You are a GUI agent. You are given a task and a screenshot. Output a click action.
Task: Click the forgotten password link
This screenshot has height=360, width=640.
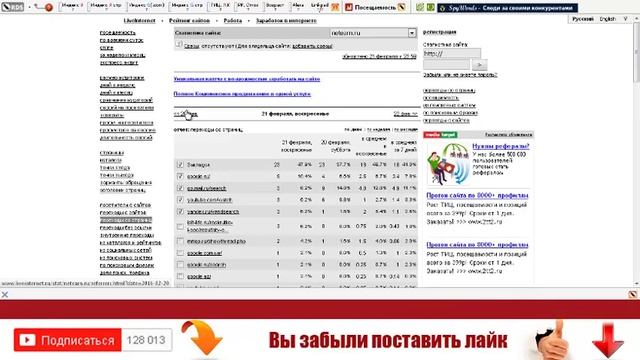460,75
